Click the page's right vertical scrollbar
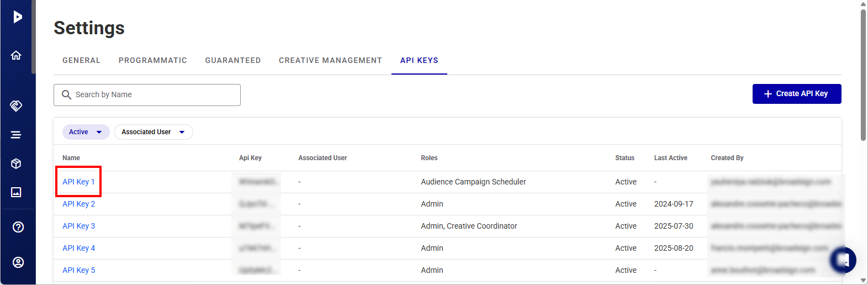Image resolution: width=868 pixels, height=285 pixels. click(863, 75)
